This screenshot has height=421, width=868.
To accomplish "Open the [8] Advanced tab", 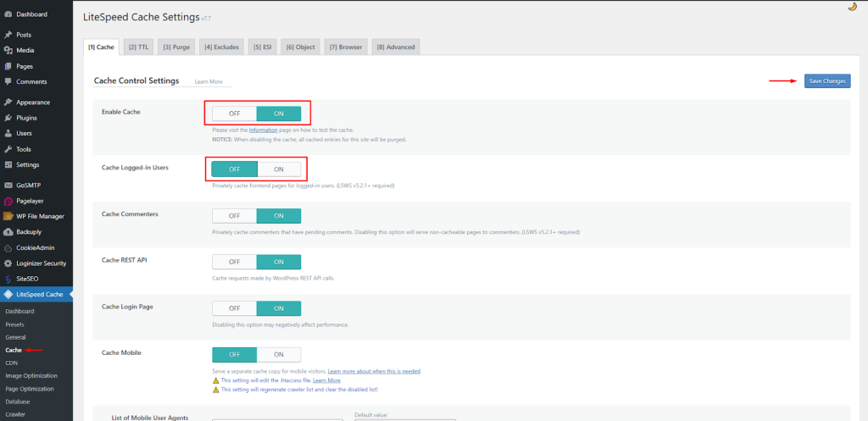I will (396, 47).
